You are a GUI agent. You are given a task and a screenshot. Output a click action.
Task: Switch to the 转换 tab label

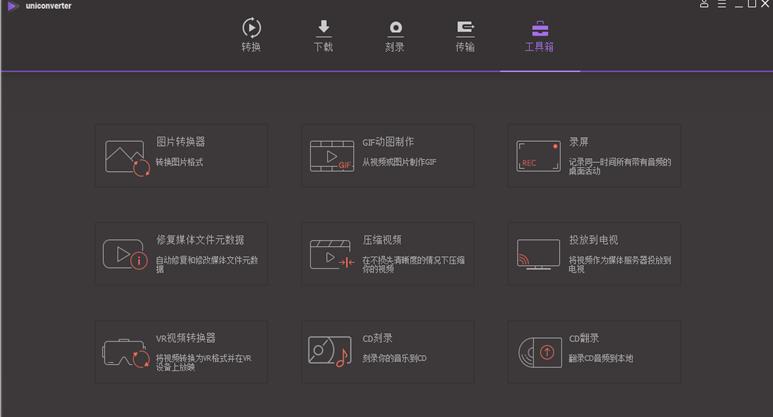click(251, 47)
